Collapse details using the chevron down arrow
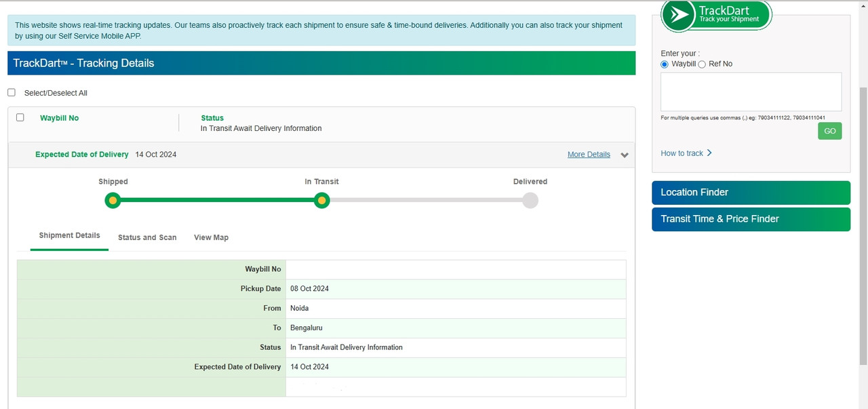The height and width of the screenshot is (409, 868). [x=625, y=155]
